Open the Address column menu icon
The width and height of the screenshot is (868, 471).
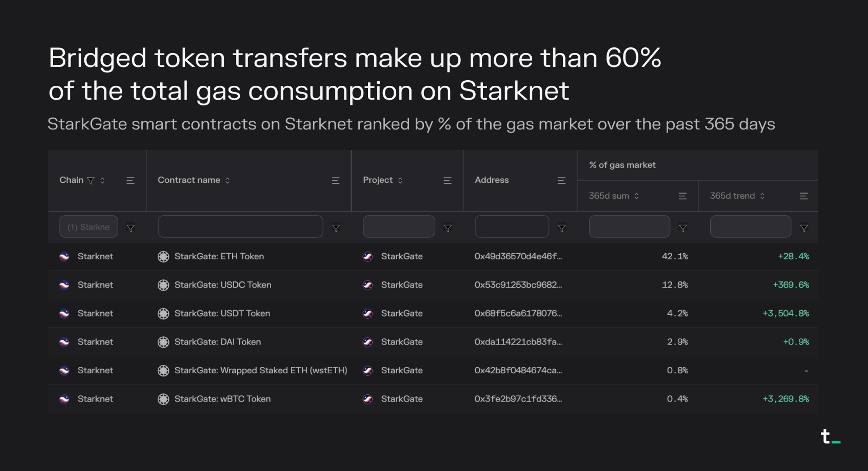coord(561,181)
